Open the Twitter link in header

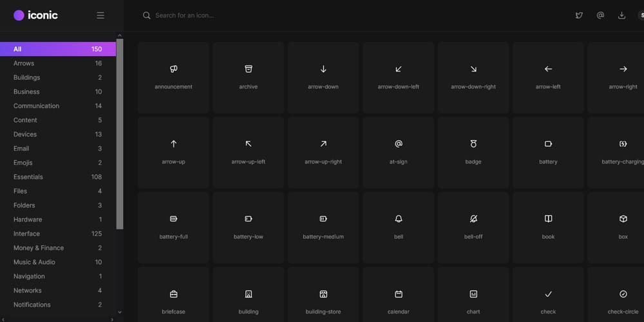click(x=579, y=15)
